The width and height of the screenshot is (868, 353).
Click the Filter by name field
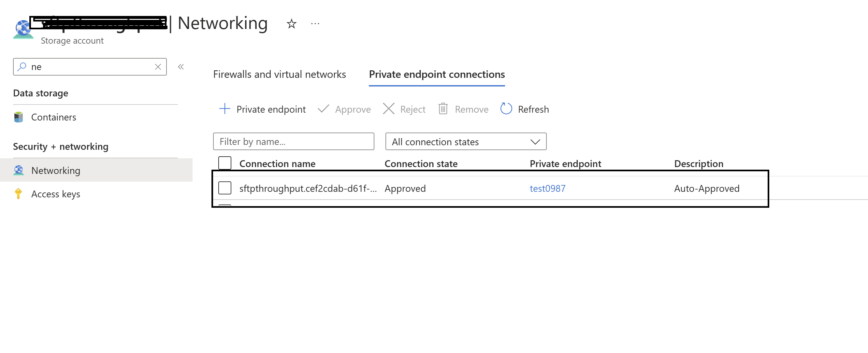pyautogui.click(x=293, y=141)
